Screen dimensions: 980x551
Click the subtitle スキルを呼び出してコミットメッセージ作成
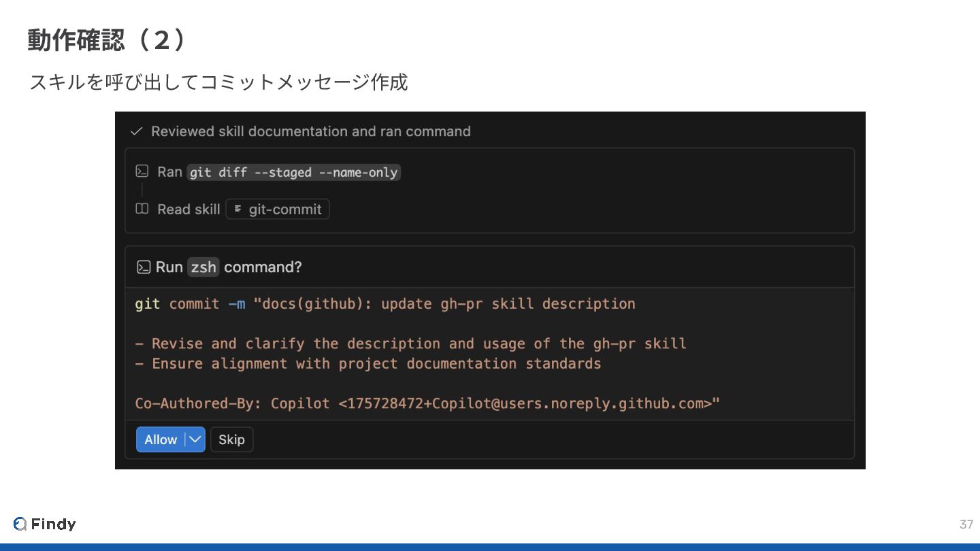(218, 82)
